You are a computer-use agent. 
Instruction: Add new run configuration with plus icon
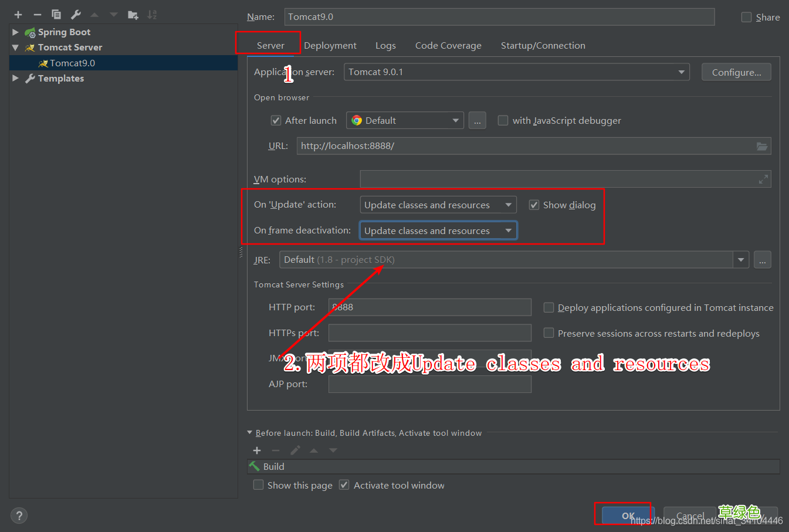tap(18, 14)
